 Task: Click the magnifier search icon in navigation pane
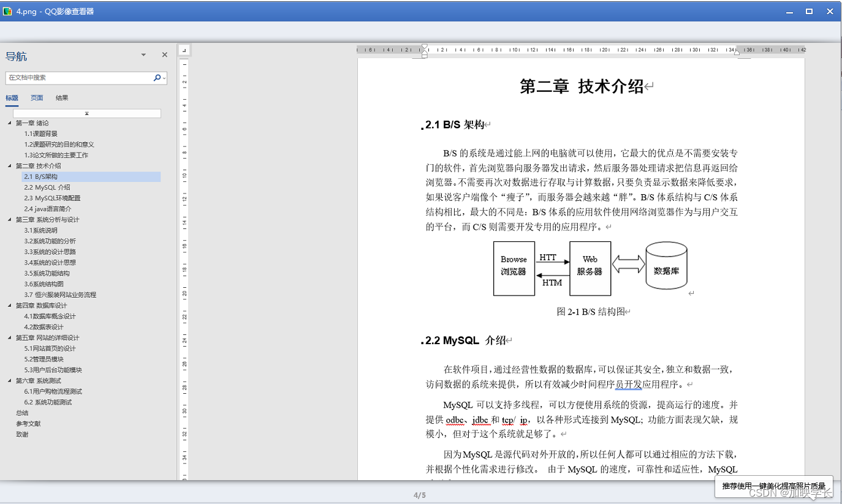(157, 78)
